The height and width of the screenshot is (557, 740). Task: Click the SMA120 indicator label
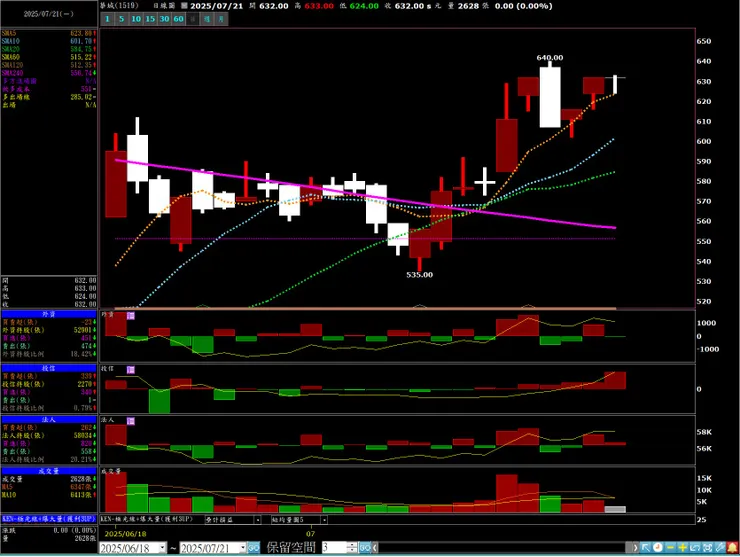tap(12, 65)
